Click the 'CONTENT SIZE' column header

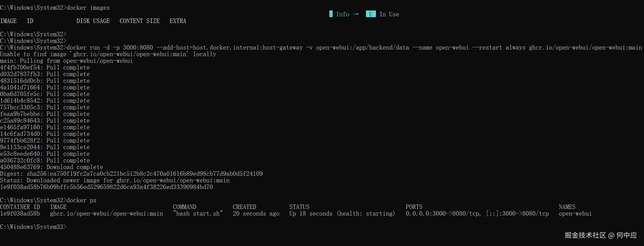(140, 21)
